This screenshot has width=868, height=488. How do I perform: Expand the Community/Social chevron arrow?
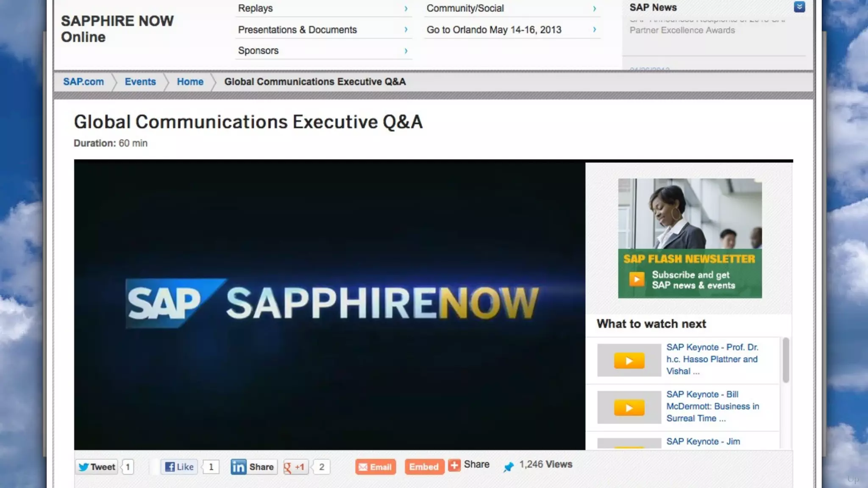594,8
